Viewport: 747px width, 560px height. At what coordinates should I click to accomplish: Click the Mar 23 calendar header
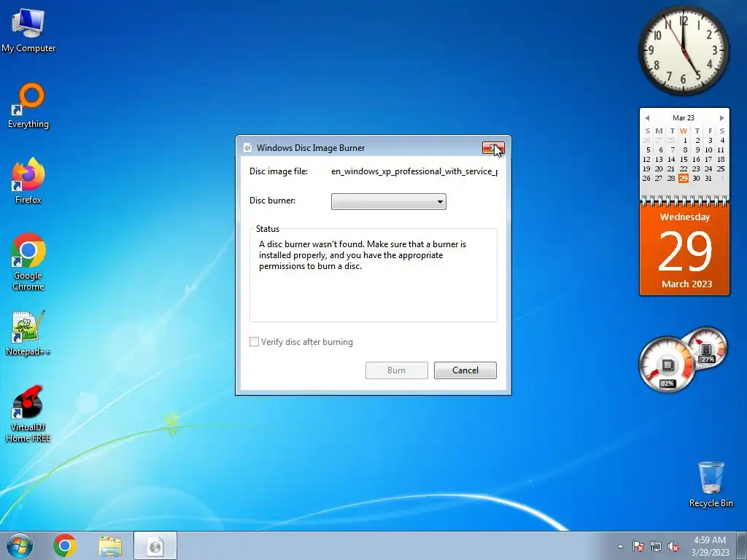pos(683,117)
